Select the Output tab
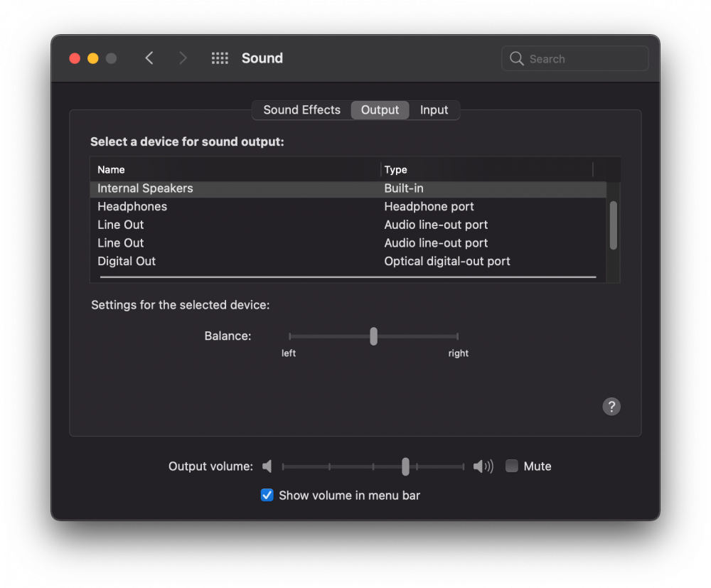Image resolution: width=711 pixels, height=588 pixels. click(x=380, y=110)
